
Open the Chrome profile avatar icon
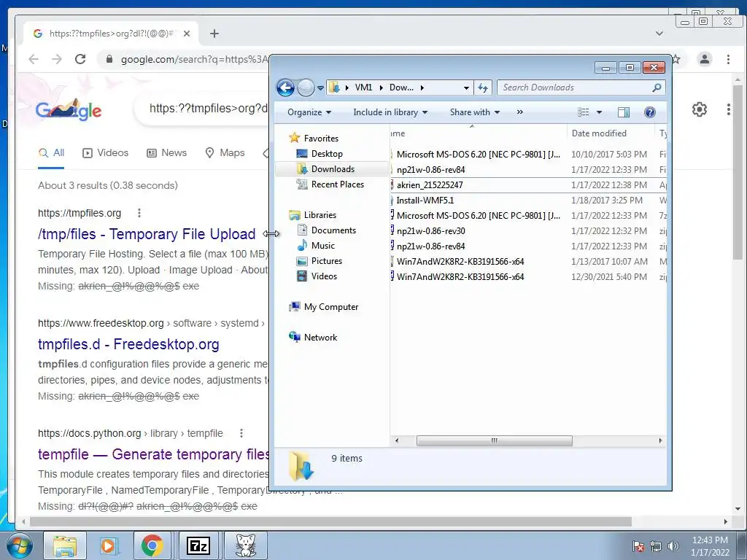point(705,59)
